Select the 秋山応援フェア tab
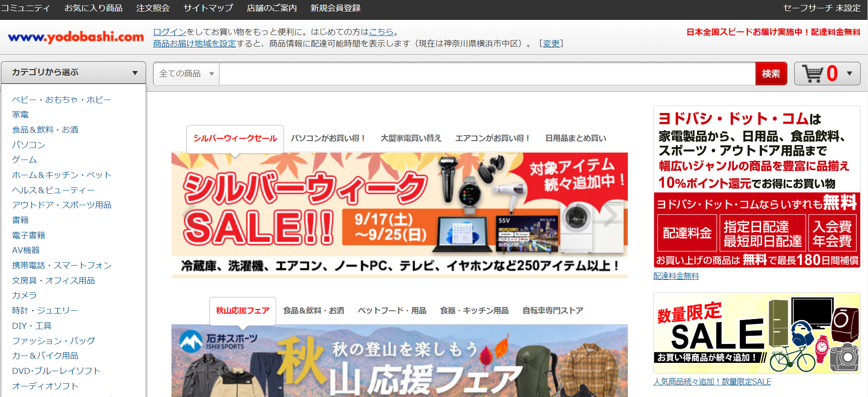This screenshot has width=868, height=397. pyautogui.click(x=242, y=311)
